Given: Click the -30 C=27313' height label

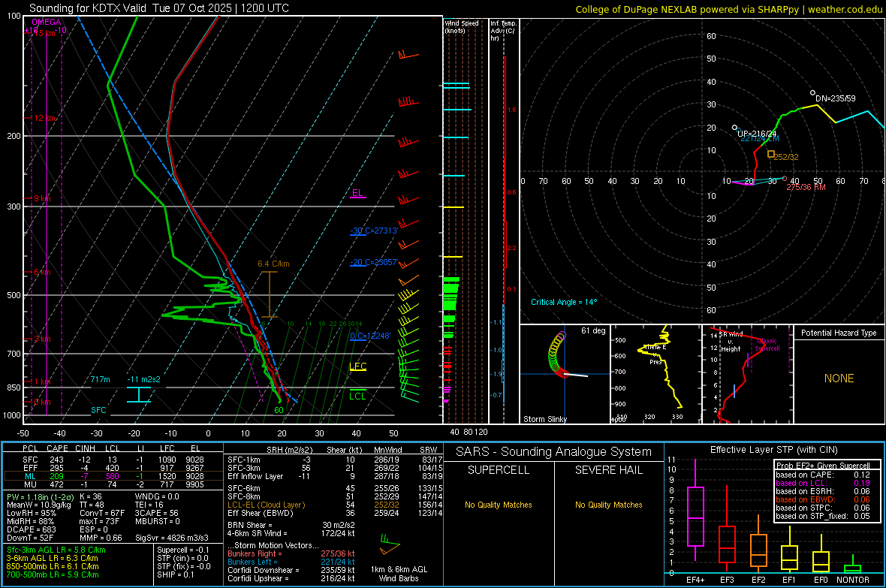Looking at the screenshot, I should [373, 231].
